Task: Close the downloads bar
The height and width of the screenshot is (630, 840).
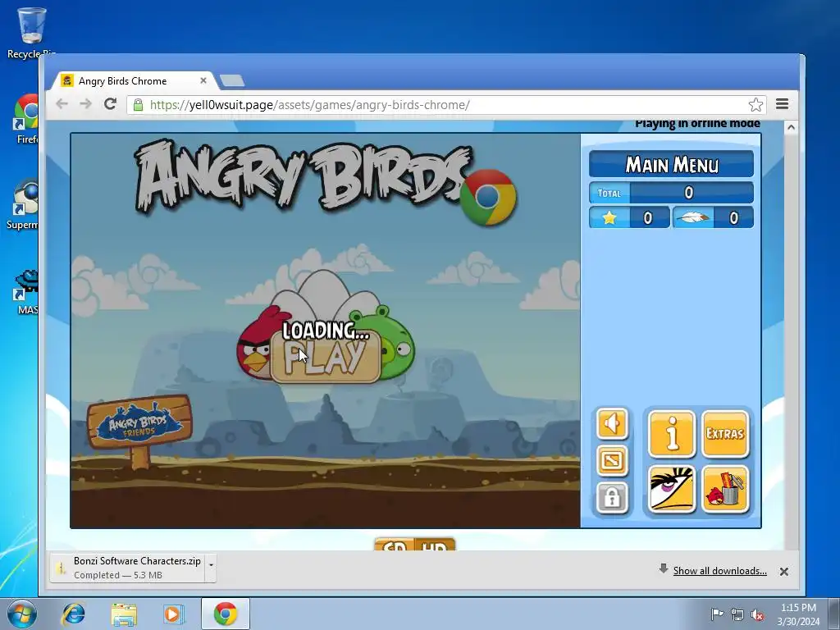Action: [783, 572]
